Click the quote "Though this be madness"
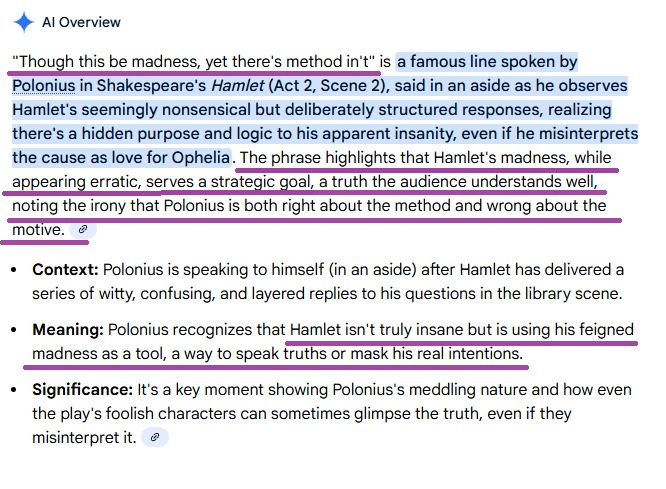 (100, 62)
